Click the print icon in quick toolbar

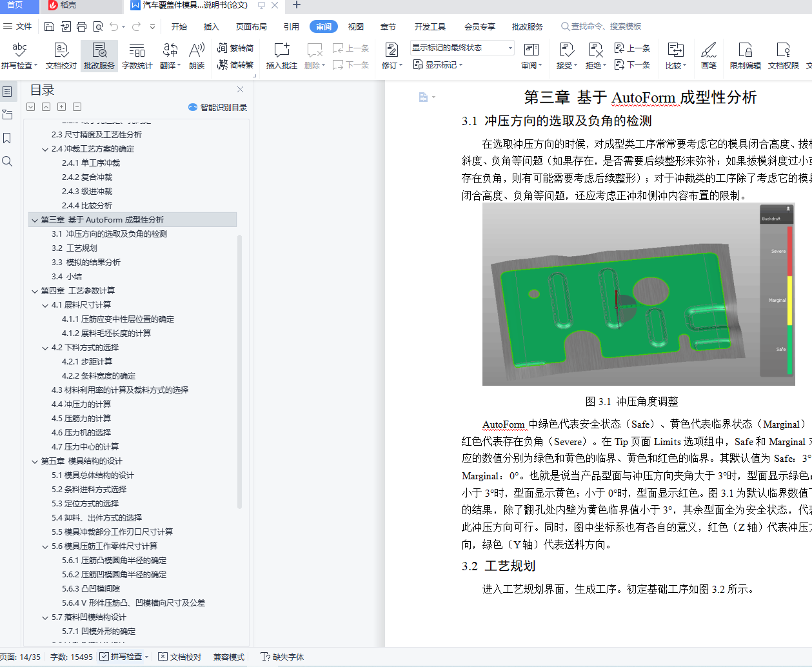click(81, 26)
